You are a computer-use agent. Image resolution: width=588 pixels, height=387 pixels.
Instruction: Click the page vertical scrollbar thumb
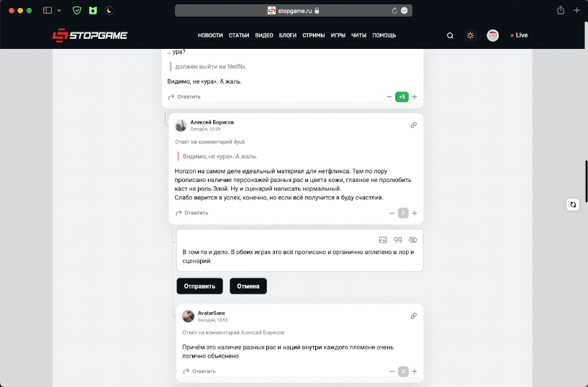[x=586, y=181]
